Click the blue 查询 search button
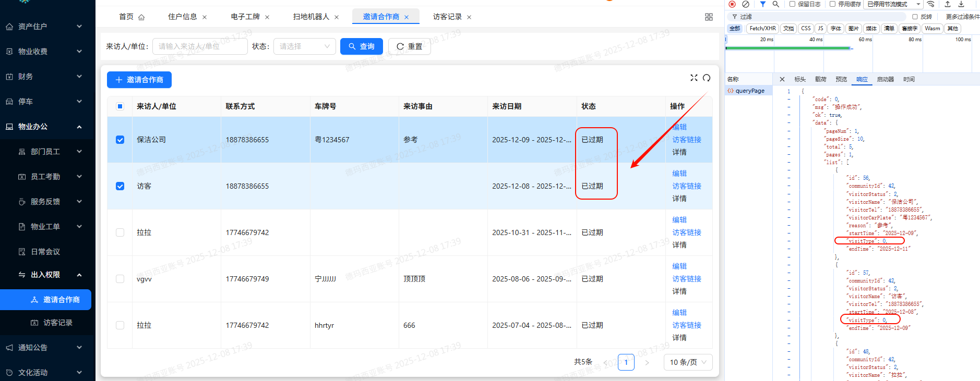 coord(361,46)
